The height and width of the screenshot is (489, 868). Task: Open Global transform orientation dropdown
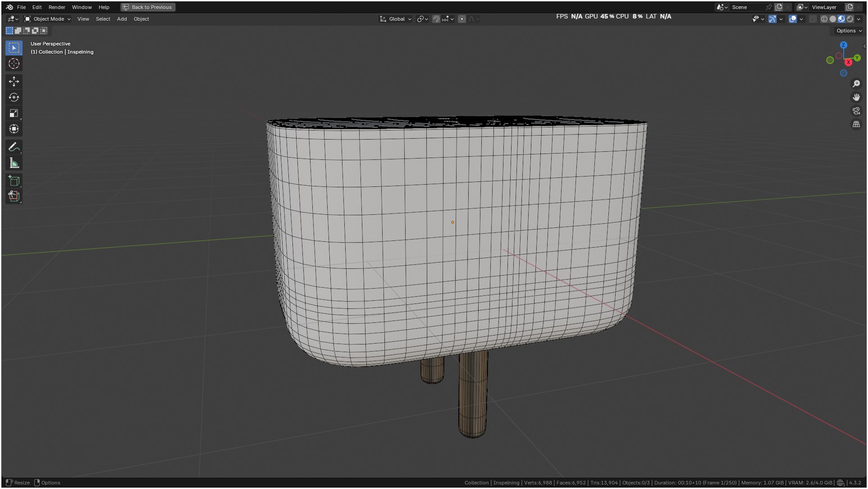click(x=396, y=19)
